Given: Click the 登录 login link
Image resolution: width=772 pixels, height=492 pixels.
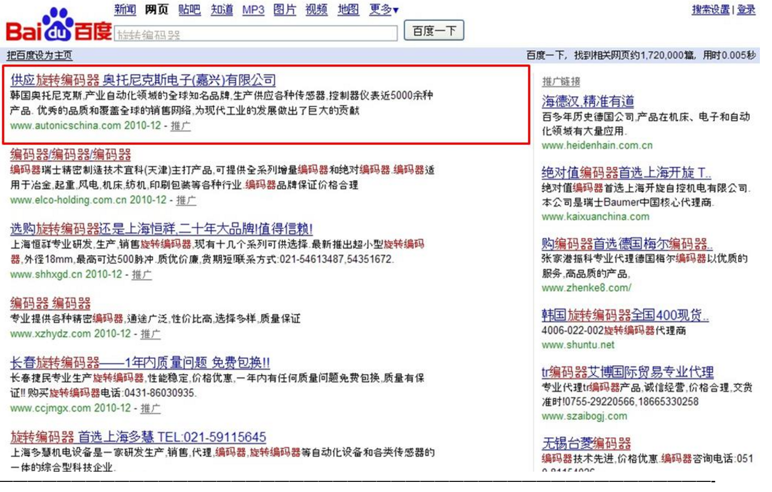Looking at the screenshot, I should click(x=746, y=10).
